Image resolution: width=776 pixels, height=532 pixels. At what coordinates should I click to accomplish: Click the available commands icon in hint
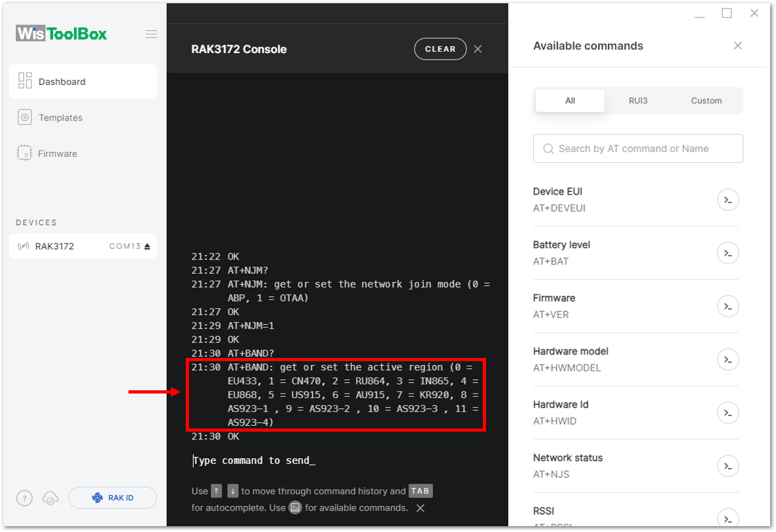pos(295,508)
